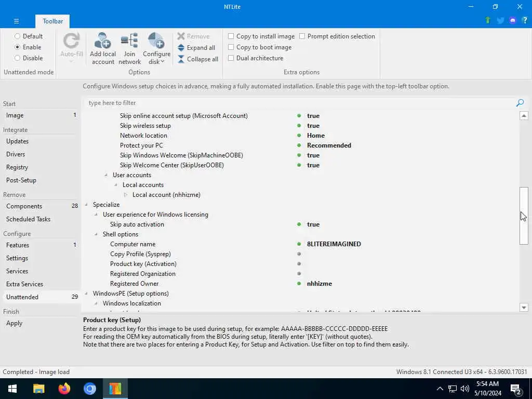This screenshot has width=532, height=399.
Task: Click Collapse all
Action: pos(198,59)
